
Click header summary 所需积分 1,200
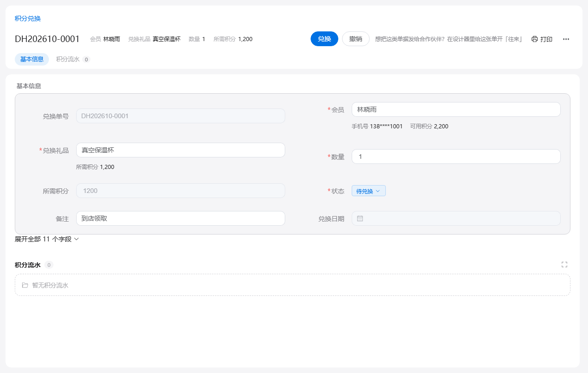point(233,39)
